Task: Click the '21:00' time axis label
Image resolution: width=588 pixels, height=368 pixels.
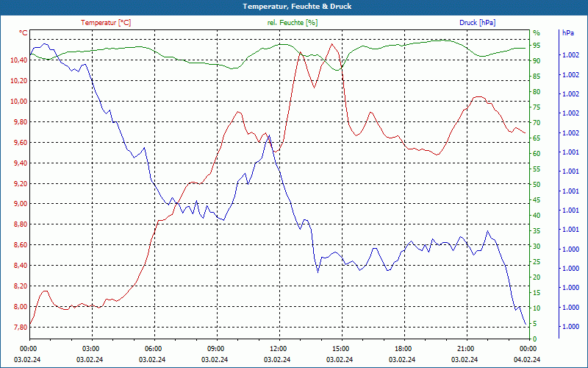Action: [x=466, y=348]
